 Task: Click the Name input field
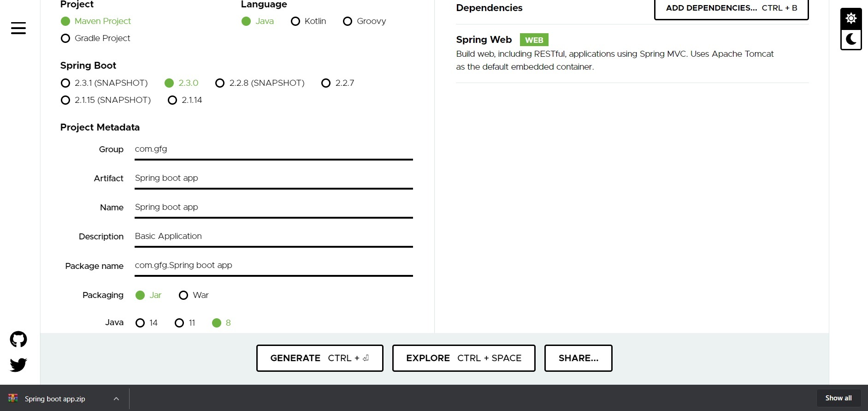274,208
